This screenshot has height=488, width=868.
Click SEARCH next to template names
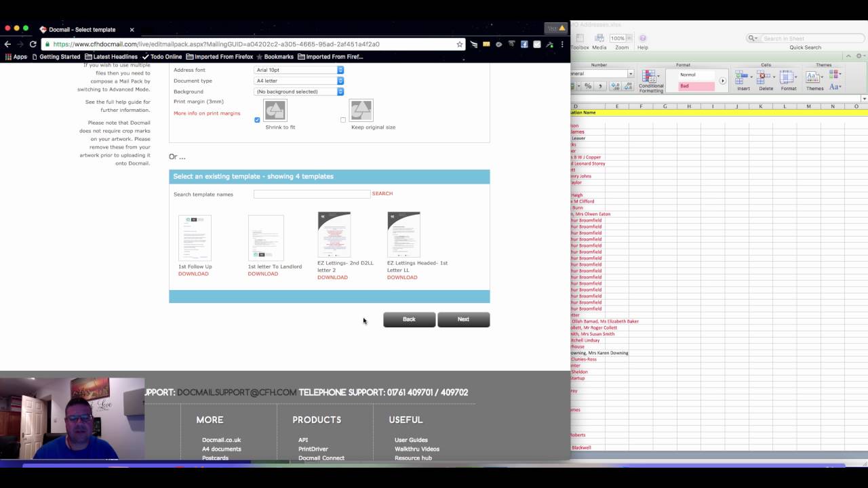(x=382, y=194)
